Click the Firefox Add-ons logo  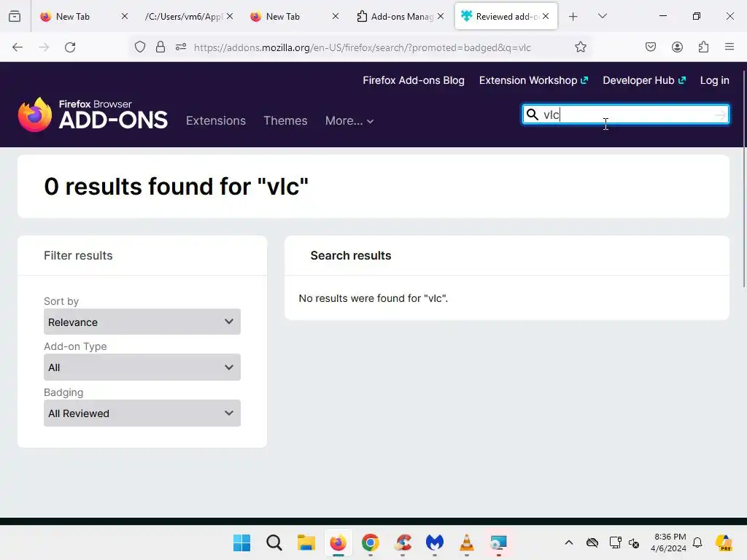click(x=93, y=114)
